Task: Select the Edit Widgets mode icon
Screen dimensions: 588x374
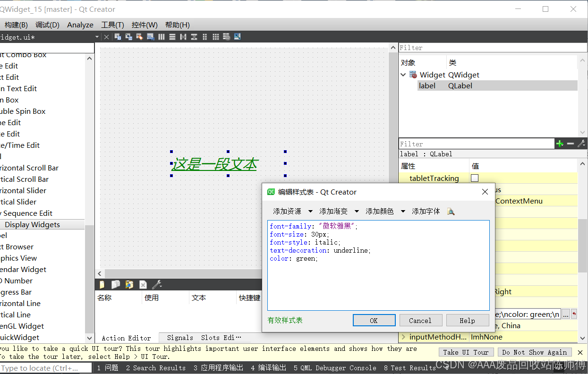Action: (x=118, y=37)
